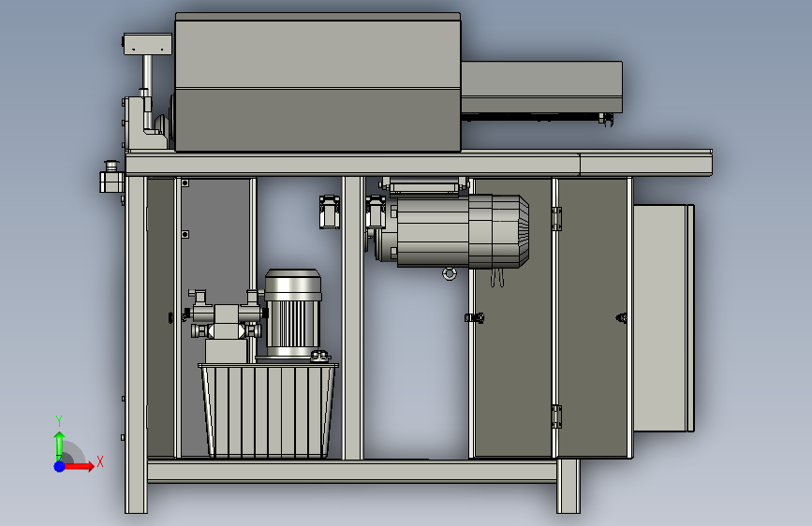Click the blue Z axis dot of the triad
812x526 pixels.
pos(60,466)
